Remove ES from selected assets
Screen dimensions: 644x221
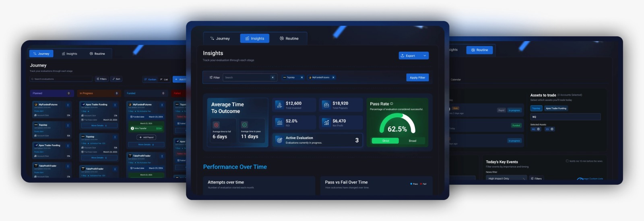point(552,129)
